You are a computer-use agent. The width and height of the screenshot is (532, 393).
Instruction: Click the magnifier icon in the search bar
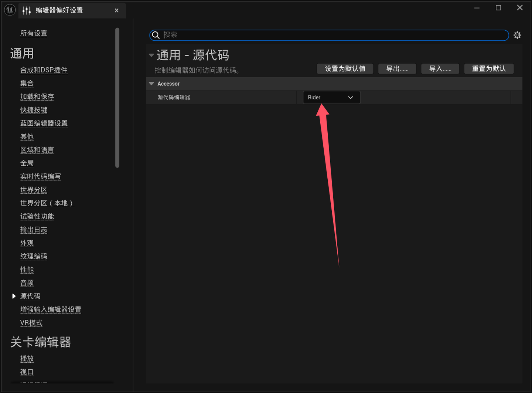click(156, 35)
